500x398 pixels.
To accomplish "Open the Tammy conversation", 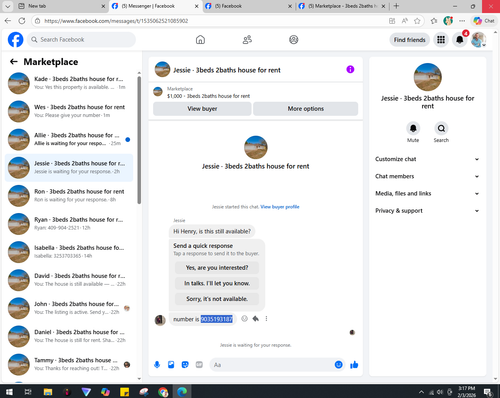I will [69, 364].
